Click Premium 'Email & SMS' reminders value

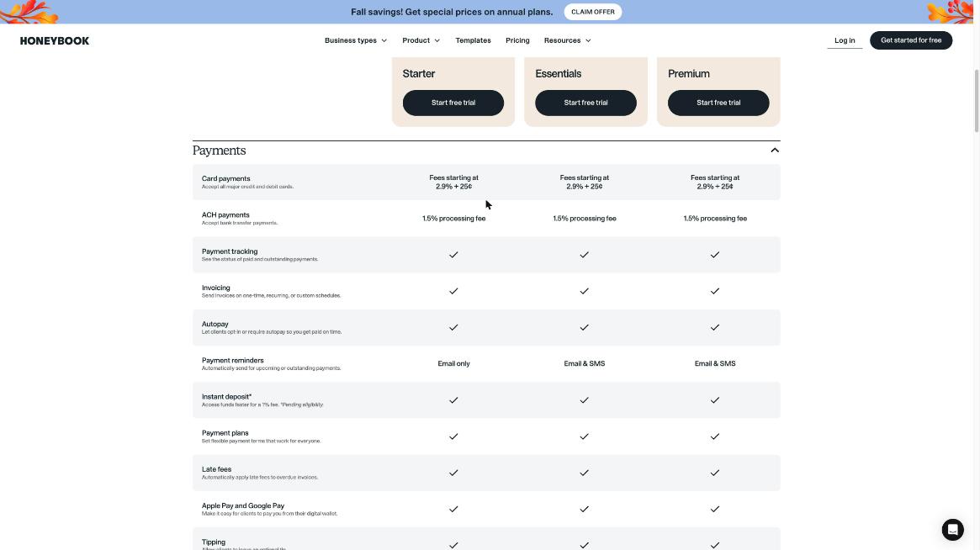point(715,364)
